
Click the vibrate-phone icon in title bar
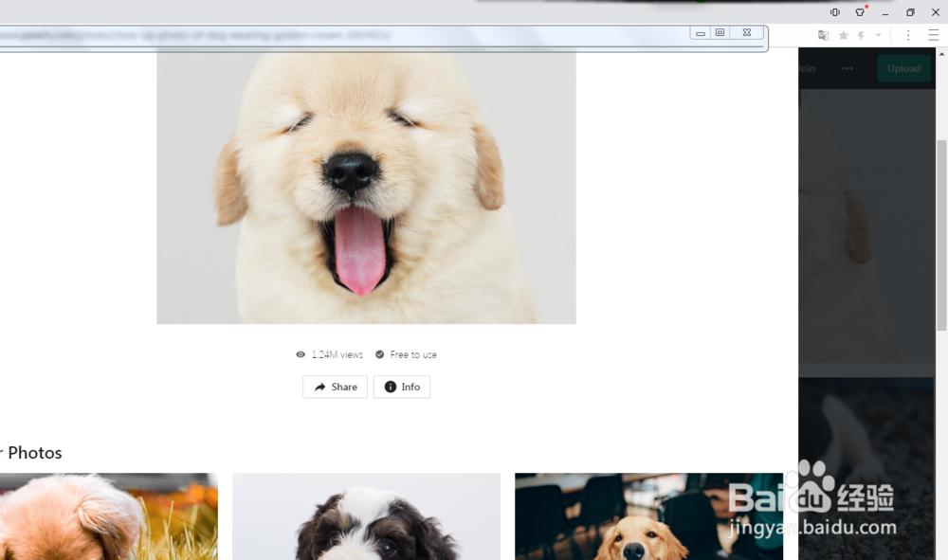click(x=835, y=12)
